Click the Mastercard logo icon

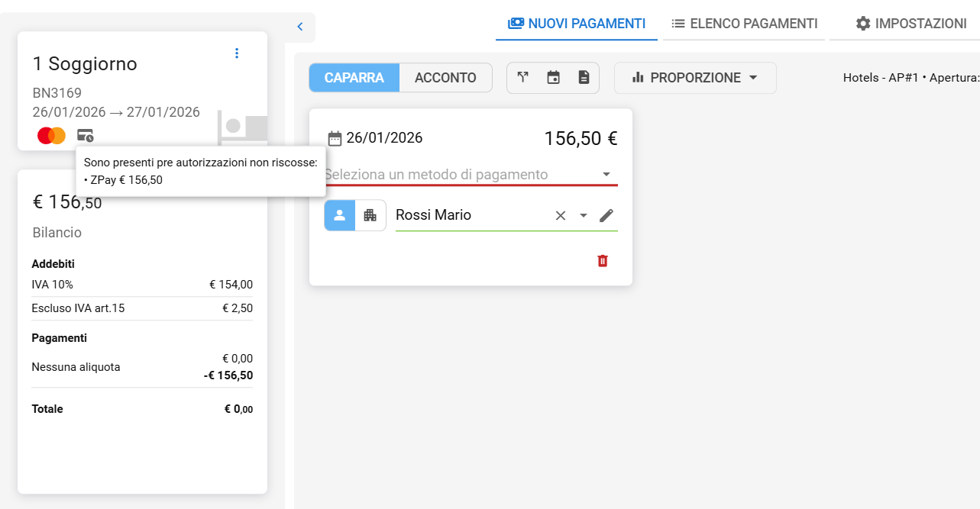coord(52,136)
